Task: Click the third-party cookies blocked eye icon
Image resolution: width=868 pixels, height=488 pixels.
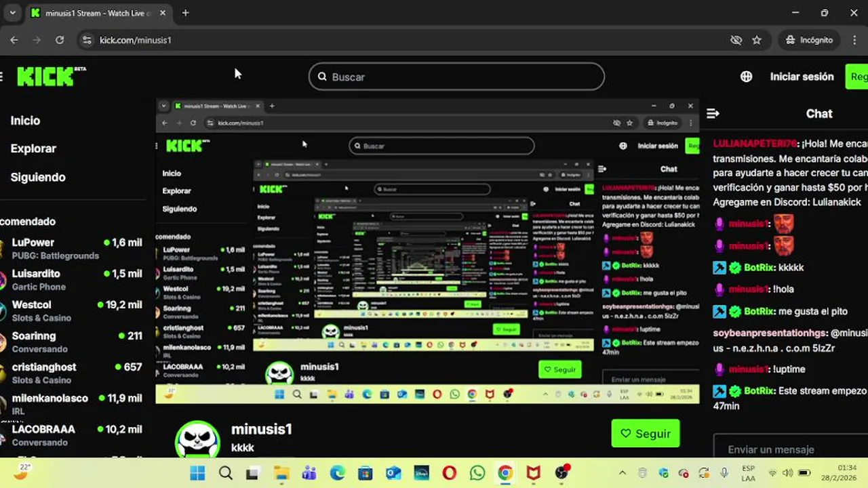Action: click(x=736, y=40)
